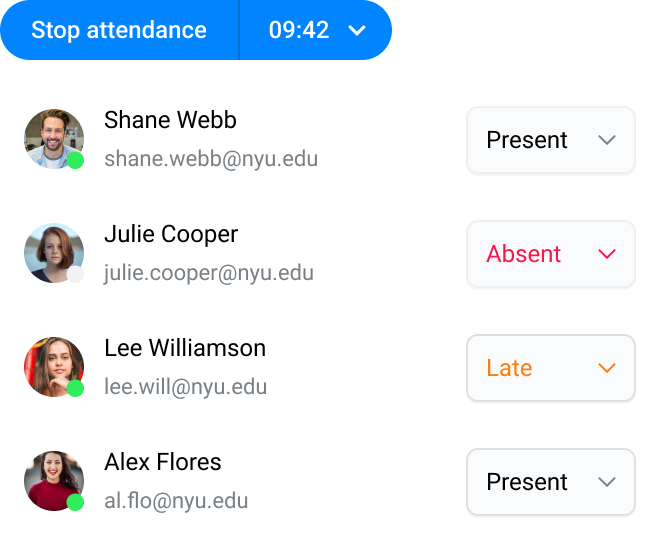Open Shane Webb's profile photo
The height and width of the screenshot is (536, 660).
click(x=54, y=139)
